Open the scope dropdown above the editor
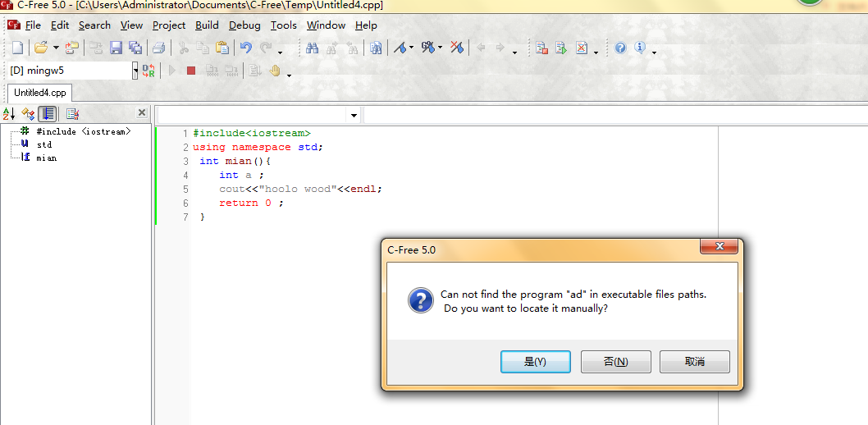Screen dimensions: 868x425 pos(353,116)
